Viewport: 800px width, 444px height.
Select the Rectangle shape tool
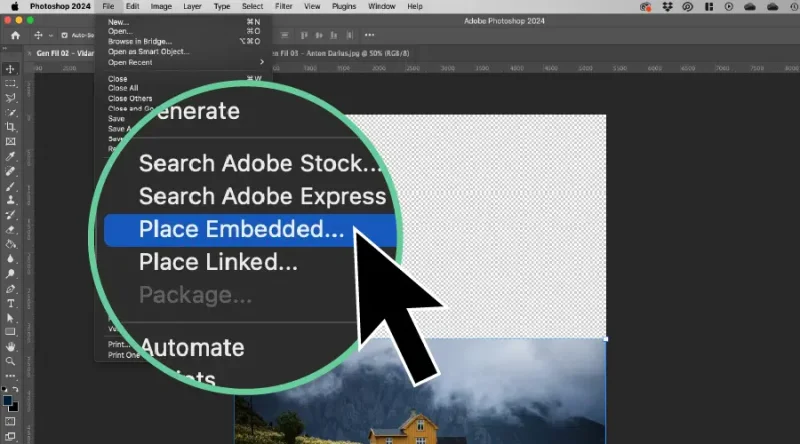click(x=10, y=332)
